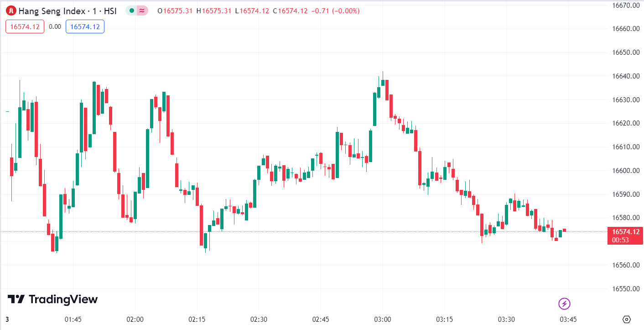Click the Hang Seng Index logo icon

pyautogui.click(x=11, y=11)
